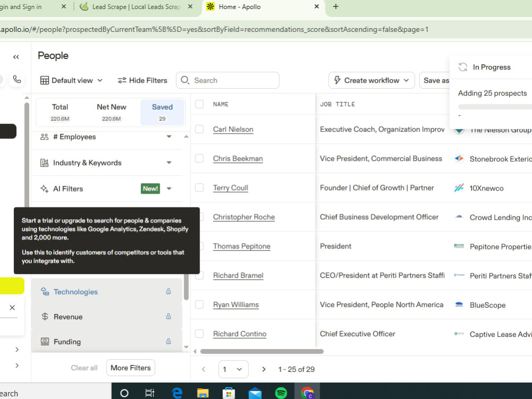Click the Revenue dollar icon
Image resolution: width=532 pixels, height=399 pixels.
pos(45,317)
